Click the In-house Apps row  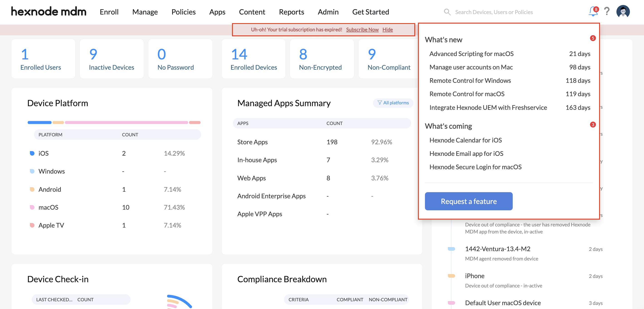point(322,160)
